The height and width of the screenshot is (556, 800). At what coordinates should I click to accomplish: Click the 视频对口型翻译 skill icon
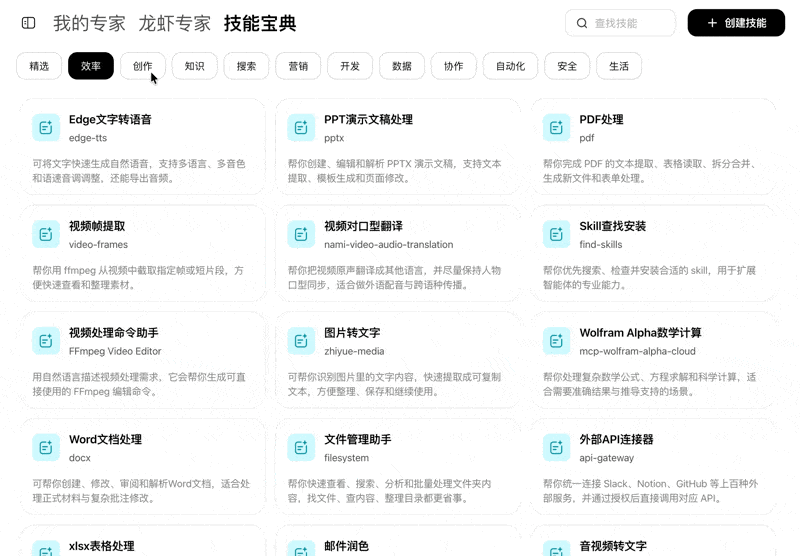point(301,234)
